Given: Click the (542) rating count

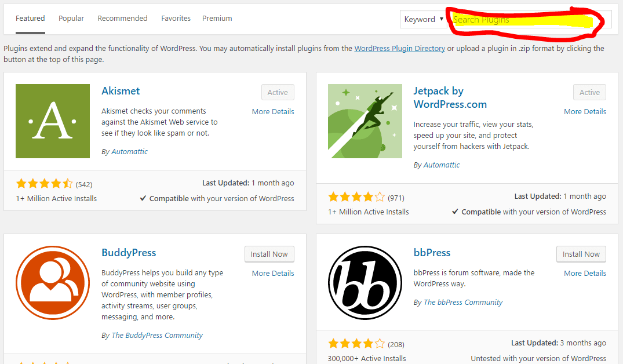Looking at the screenshot, I should [84, 184].
